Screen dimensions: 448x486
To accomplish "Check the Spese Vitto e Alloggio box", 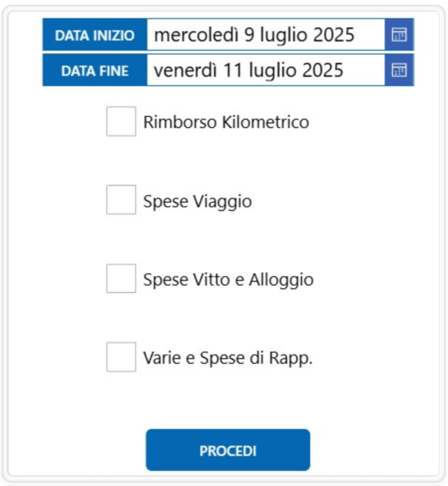I will 121,278.
